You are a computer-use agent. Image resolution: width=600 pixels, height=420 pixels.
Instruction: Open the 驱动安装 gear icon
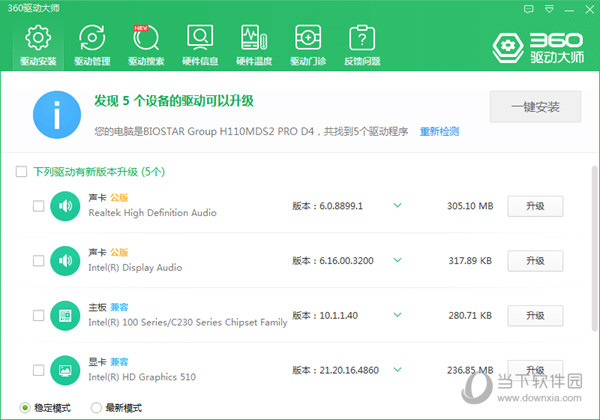pyautogui.click(x=37, y=39)
